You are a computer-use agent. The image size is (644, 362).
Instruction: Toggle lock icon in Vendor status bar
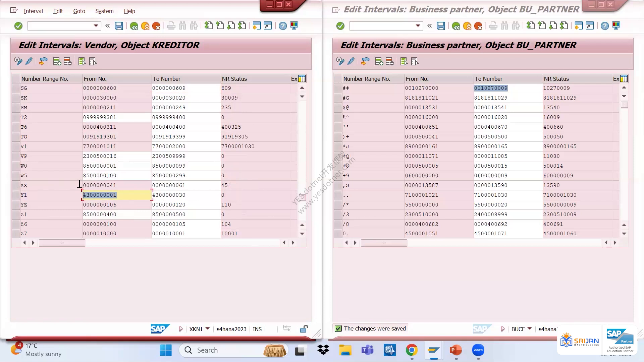[x=304, y=329]
